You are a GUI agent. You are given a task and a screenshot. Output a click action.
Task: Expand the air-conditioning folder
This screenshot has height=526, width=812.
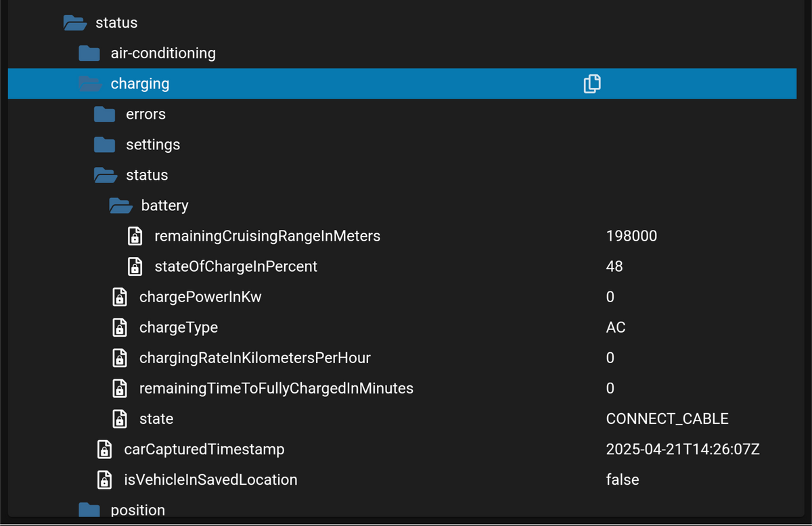coord(89,53)
